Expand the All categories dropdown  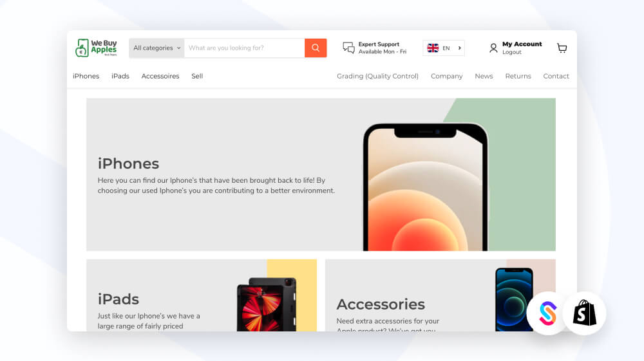click(x=156, y=48)
